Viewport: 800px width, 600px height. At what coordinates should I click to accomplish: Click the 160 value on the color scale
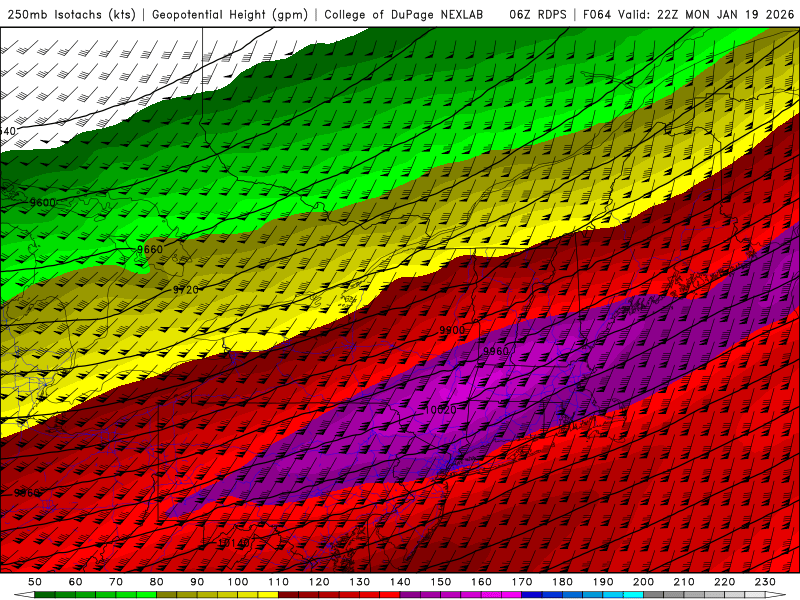point(481,582)
